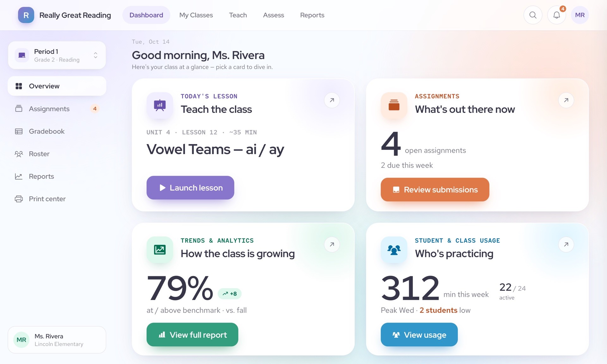Click the "2 students" low usage text

tap(438, 310)
